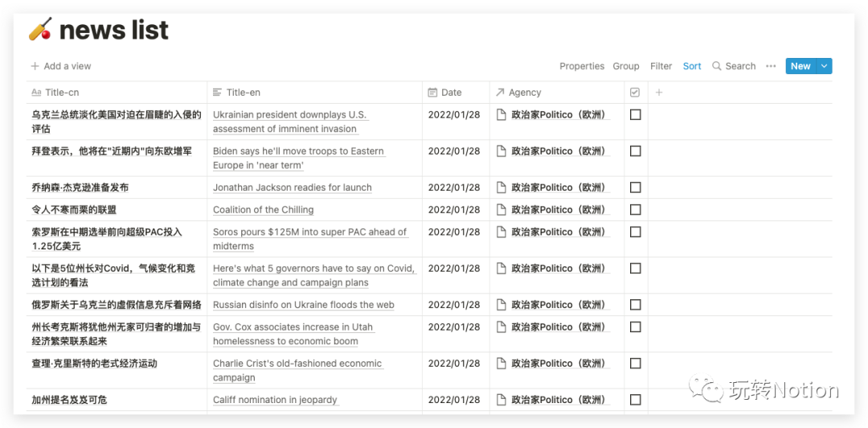Click the plus icon to add column

(659, 93)
